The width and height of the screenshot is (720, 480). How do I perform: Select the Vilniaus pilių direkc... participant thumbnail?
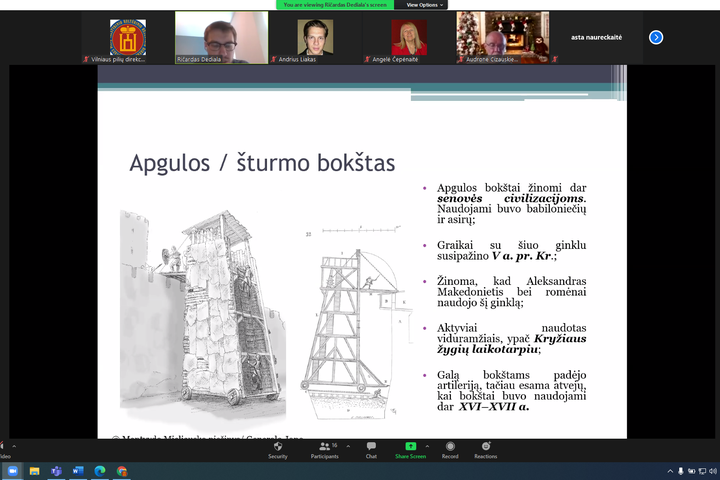(x=128, y=37)
